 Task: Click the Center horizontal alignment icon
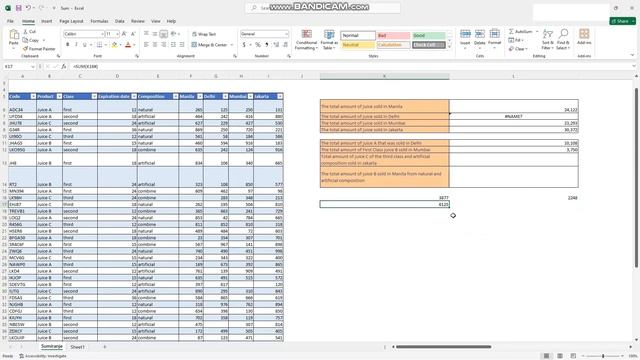coord(155,44)
